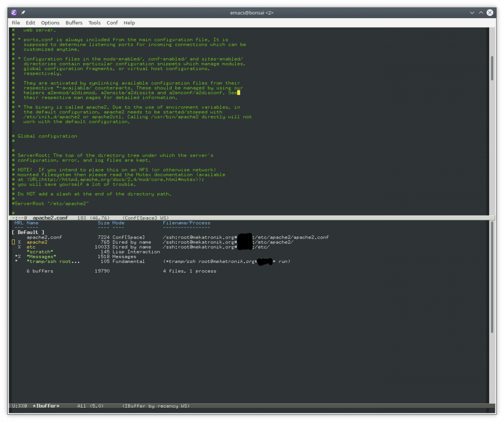504x422 pixels.
Task: Expand the Options menu
Action: click(50, 23)
